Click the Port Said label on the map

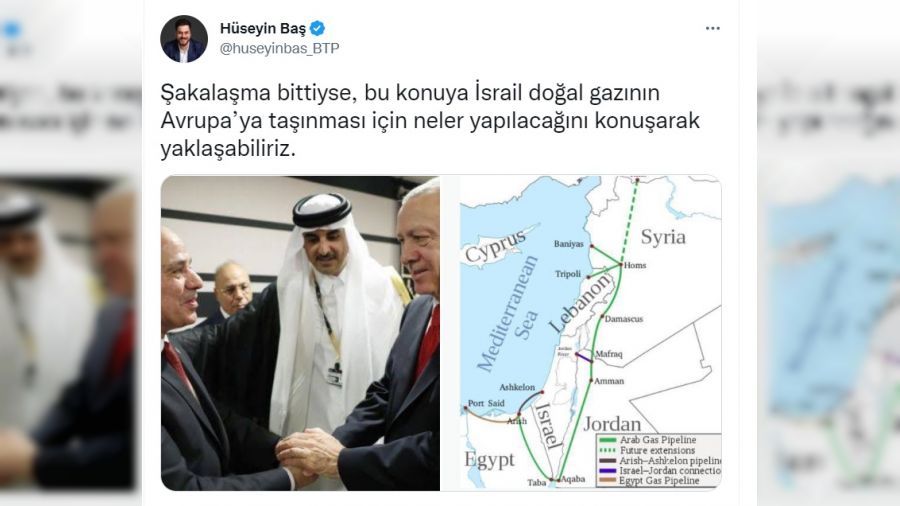(x=486, y=403)
